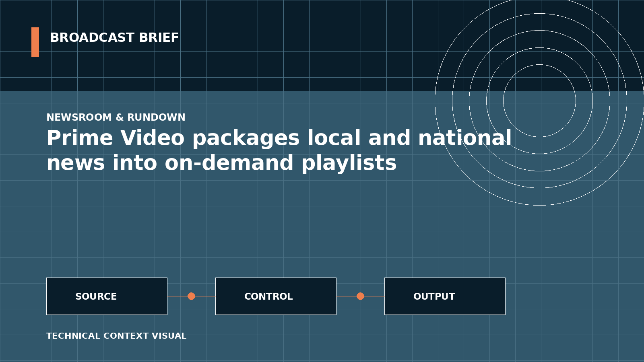Click the TECHNICAL CONTEXT VISUAL caption
Screen dimensions: 644x362
116,336
